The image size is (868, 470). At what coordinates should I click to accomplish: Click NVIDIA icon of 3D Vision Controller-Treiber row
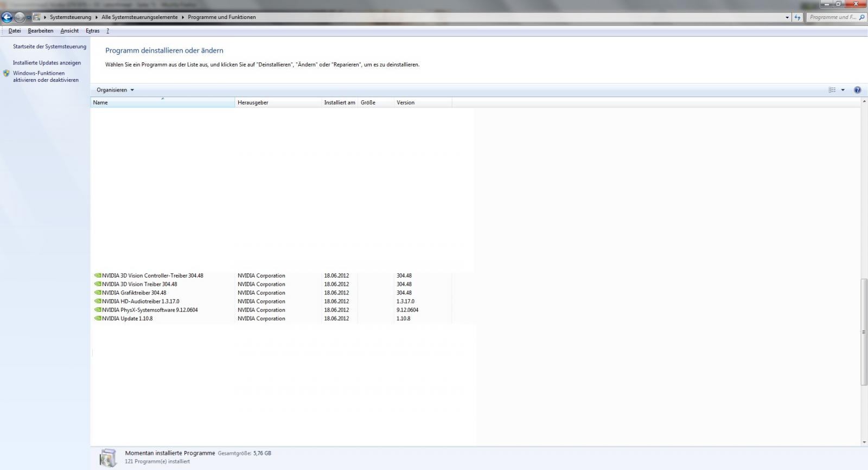[98, 275]
